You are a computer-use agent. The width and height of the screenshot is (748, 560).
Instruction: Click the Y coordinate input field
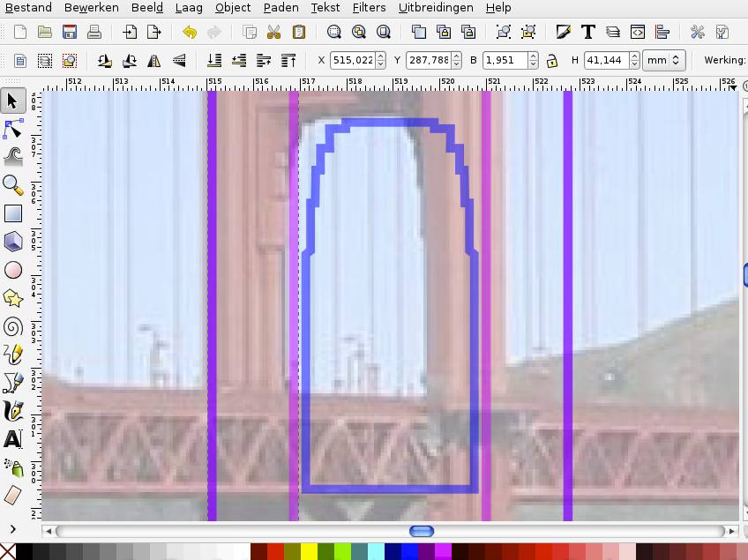click(429, 60)
